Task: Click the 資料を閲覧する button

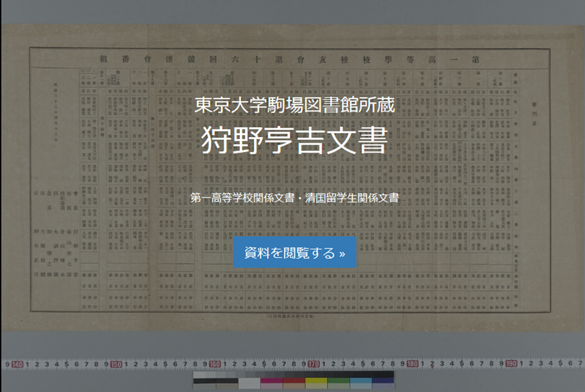Action: (x=295, y=252)
